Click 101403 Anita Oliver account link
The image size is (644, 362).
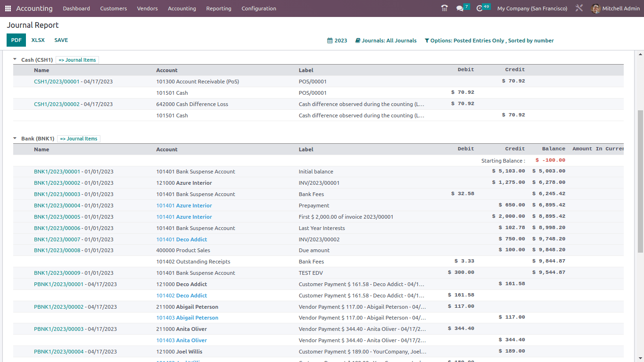[x=182, y=340]
